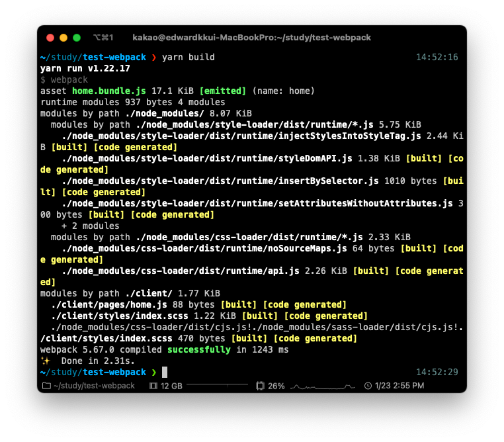The image size is (504, 442).
Task: Click the memory chip icon beside 12 GB
Action: coord(153,386)
